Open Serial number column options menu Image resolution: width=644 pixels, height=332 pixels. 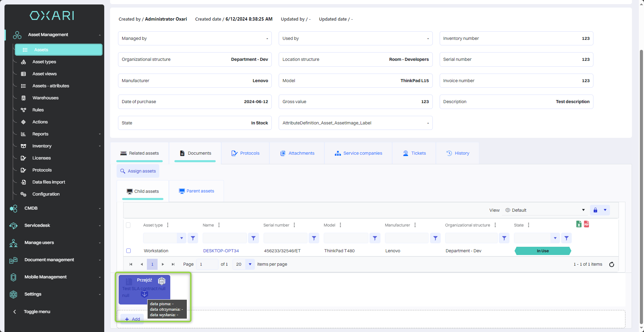pos(294,225)
